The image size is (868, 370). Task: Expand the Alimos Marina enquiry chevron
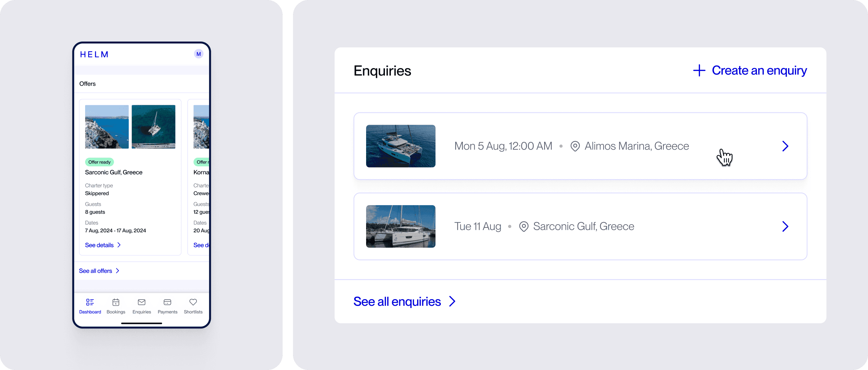(785, 146)
